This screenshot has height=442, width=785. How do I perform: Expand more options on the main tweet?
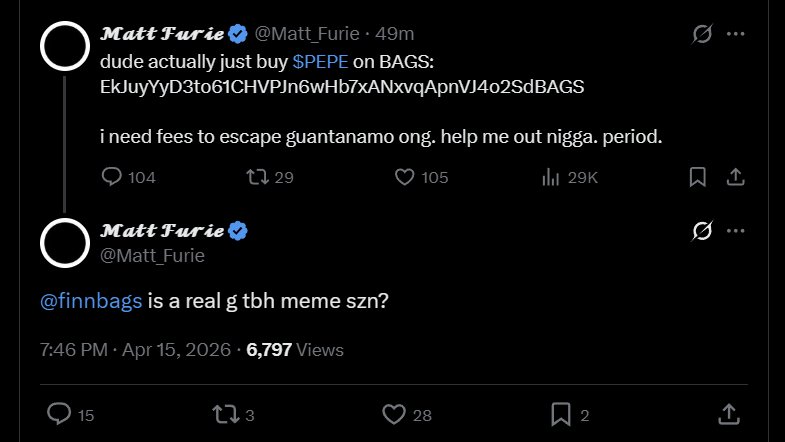736,232
